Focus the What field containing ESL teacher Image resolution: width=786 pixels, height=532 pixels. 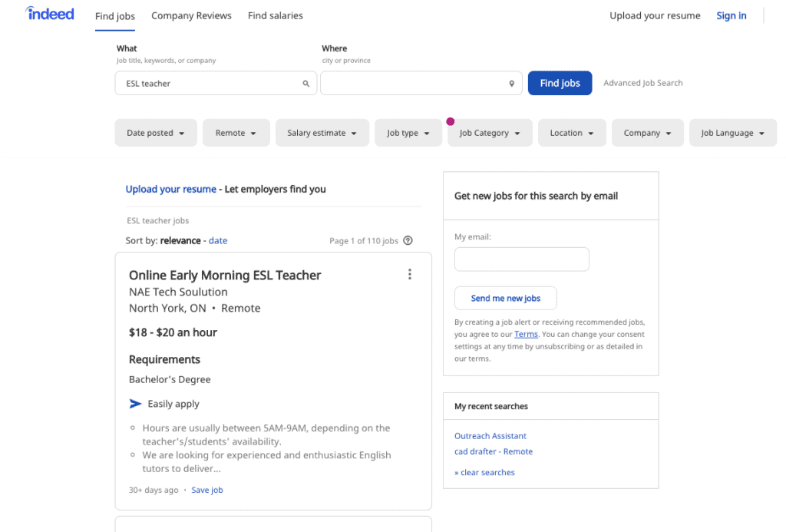(x=216, y=83)
